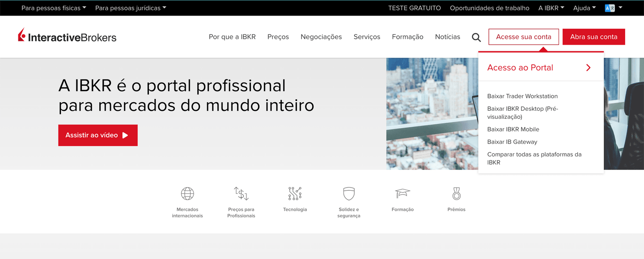Select the Preços para Profissionais icon
The height and width of the screenshot is (259, 644).
241,194
